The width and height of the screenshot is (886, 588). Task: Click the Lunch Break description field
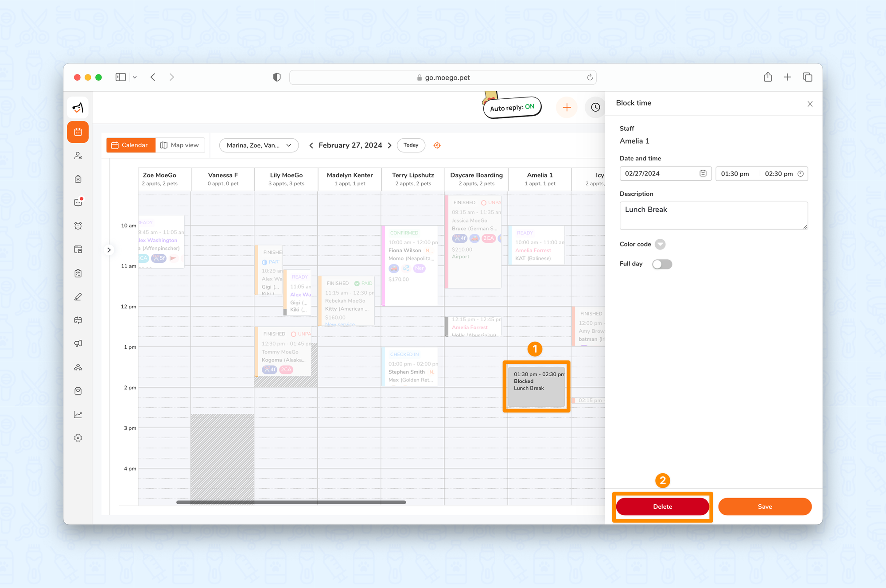point(713,215)
